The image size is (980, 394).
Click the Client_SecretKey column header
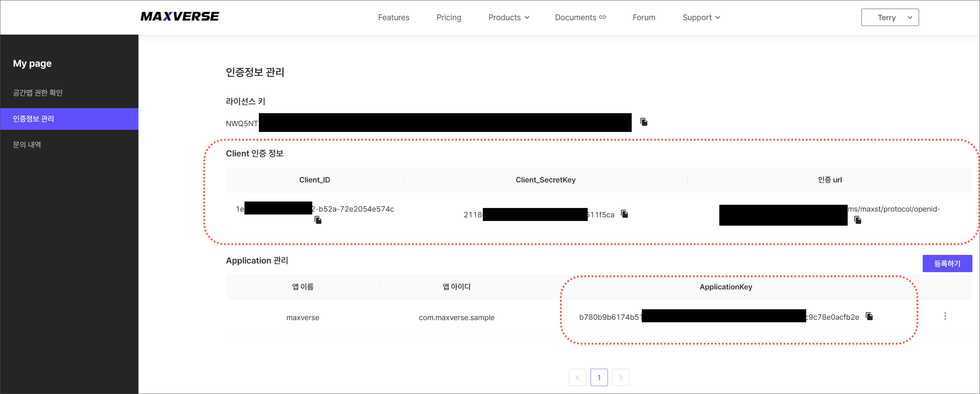click(545, 180)
